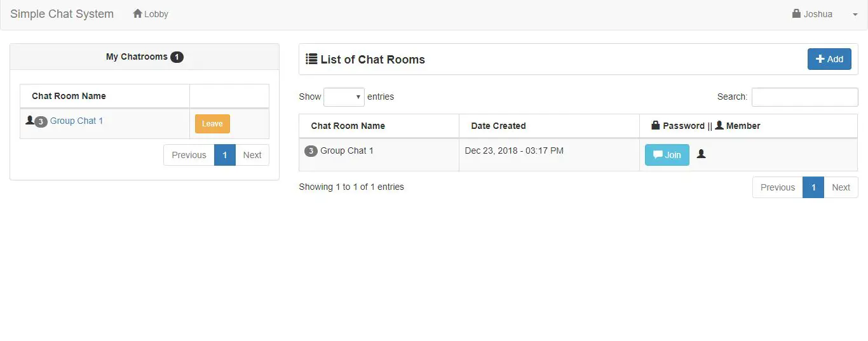The height and width of the screenshot is (341, 868).
Task: Add a new chat room
Action: [829, 59]
